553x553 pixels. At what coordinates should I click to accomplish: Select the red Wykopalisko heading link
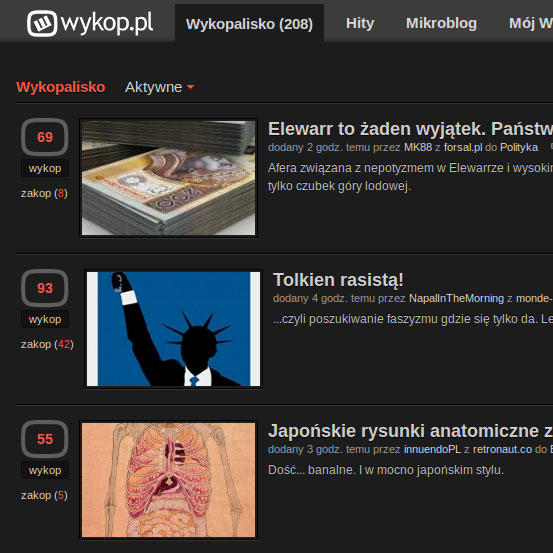coord(61,87)
